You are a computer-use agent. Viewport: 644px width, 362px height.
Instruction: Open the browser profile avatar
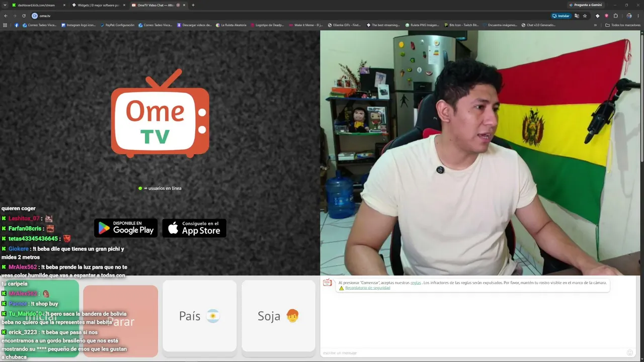[x=629, y=16]
